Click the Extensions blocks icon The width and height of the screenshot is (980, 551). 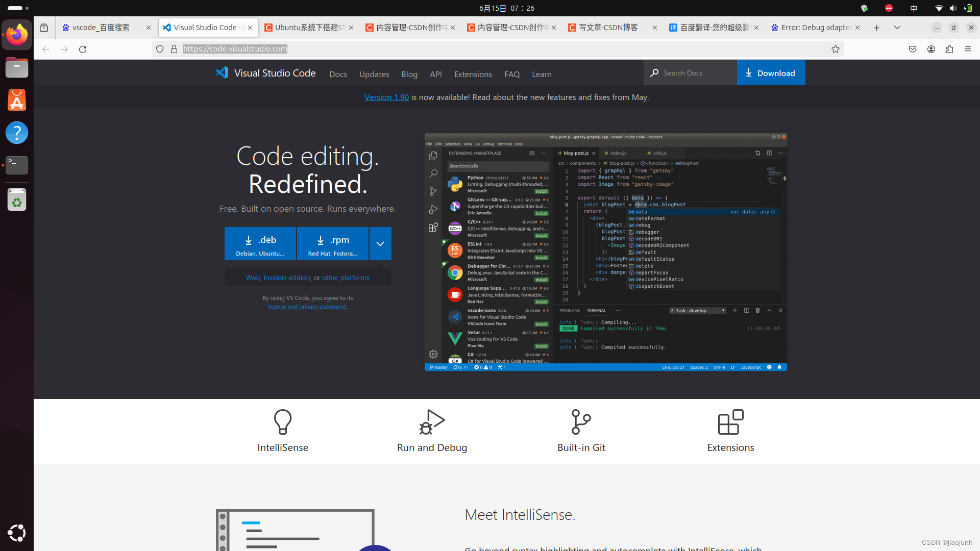tap(730, 421)
